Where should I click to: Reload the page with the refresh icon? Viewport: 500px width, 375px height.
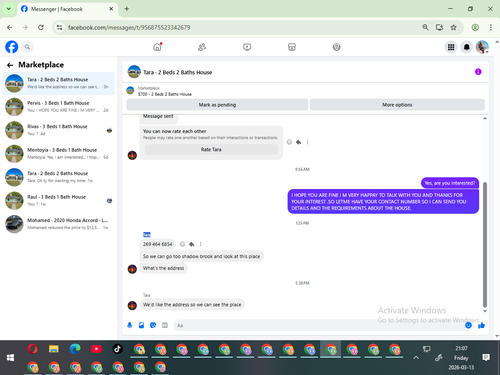(x=41, y=27)
